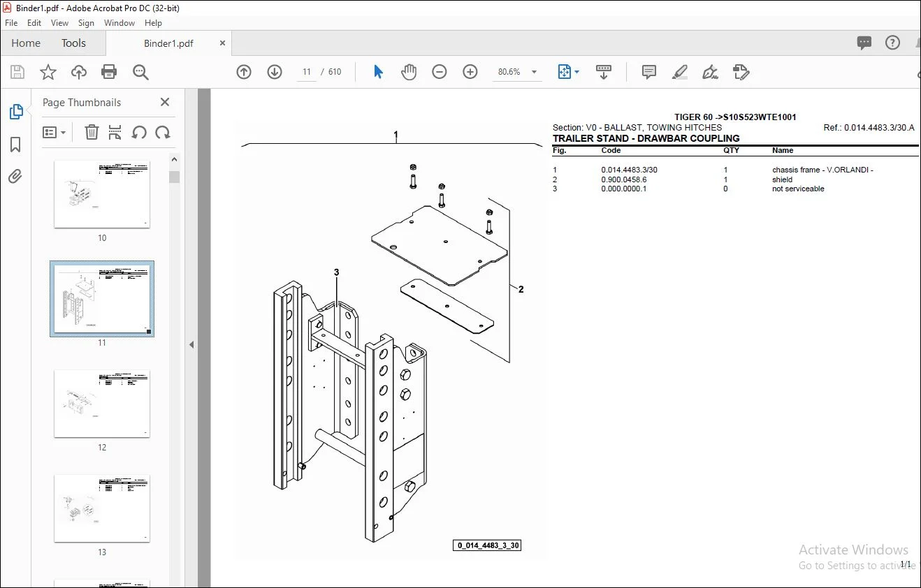This screenshot has width=921, height=588.
Task: Close the Page Thumbnails panel
Action: point(165,102)
